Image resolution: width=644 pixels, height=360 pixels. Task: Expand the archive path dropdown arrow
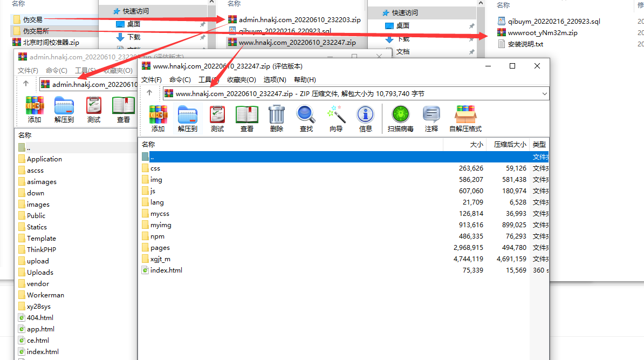[x=544, y=93]
